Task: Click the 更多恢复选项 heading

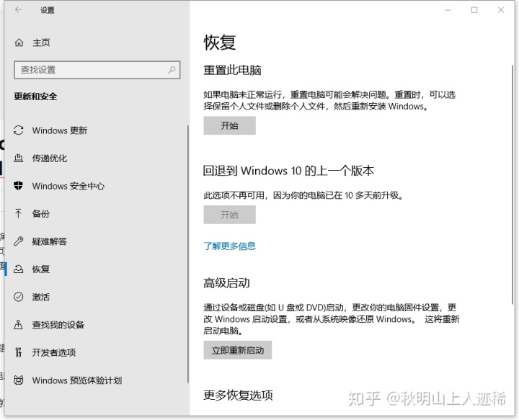Action: click(x=238, y=396)
